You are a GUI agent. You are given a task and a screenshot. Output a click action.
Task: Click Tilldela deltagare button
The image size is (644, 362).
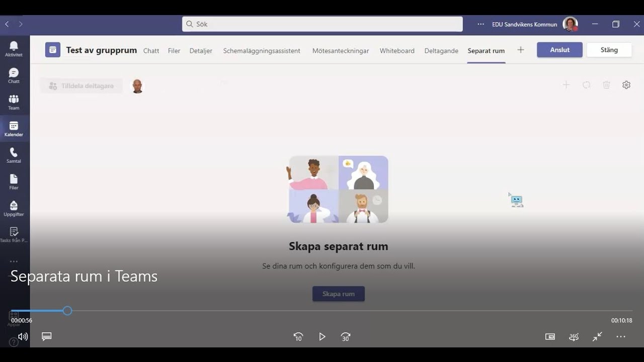pyautogui.click(x=82, y=86)
